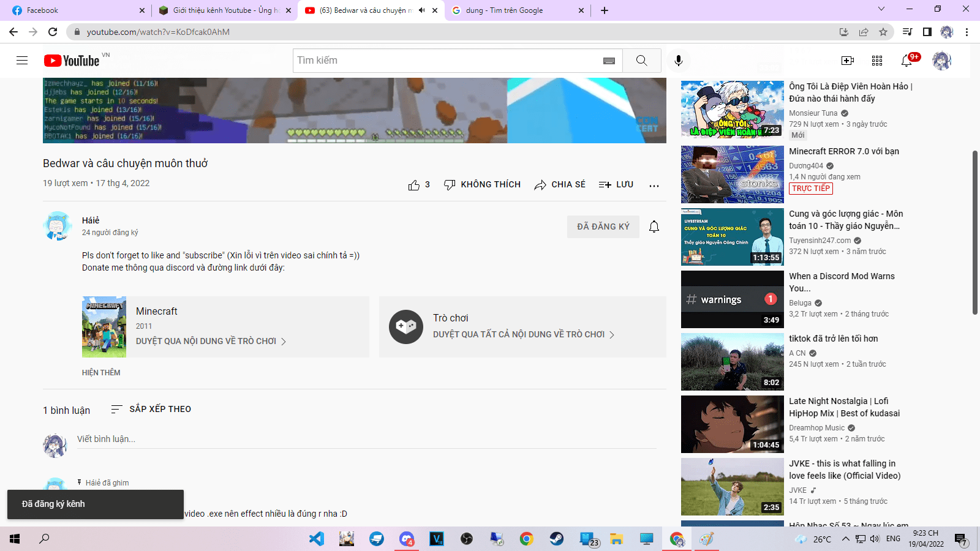
Task: Save the video with the LƯU button
Action: point(616,185)
